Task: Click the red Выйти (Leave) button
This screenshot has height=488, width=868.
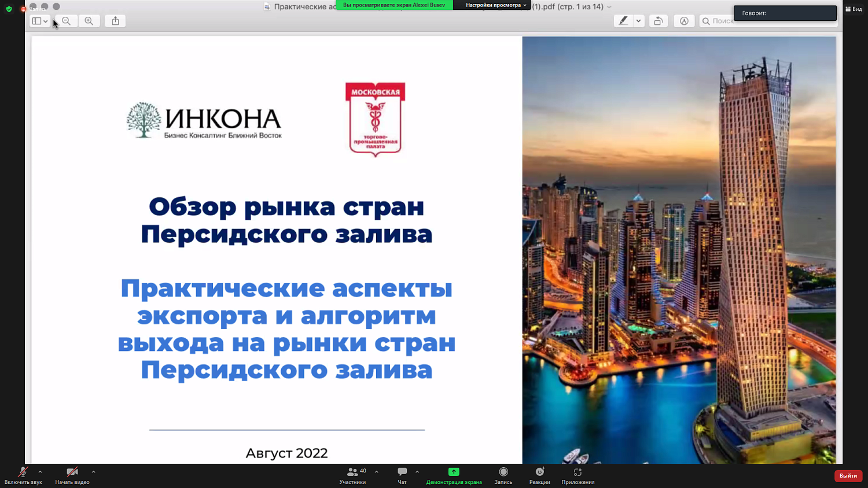Action: pyautogui.click(x=847, y=475)
